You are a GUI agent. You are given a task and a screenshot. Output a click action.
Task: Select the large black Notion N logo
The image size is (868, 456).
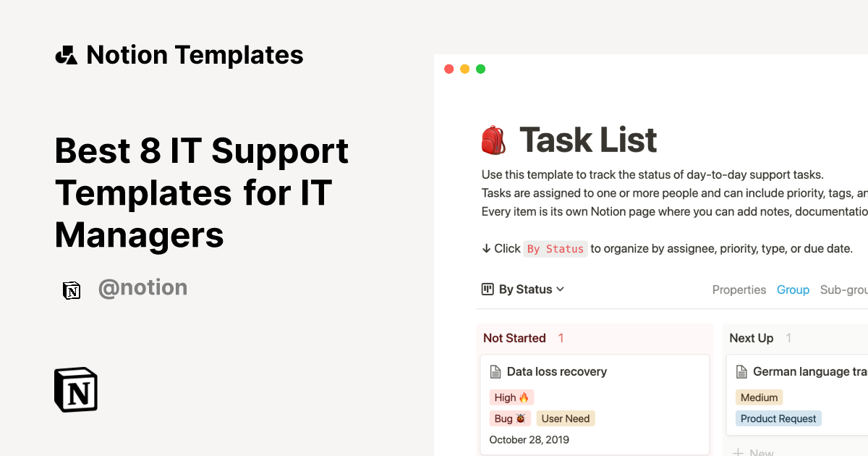click(x=75, y=389)
